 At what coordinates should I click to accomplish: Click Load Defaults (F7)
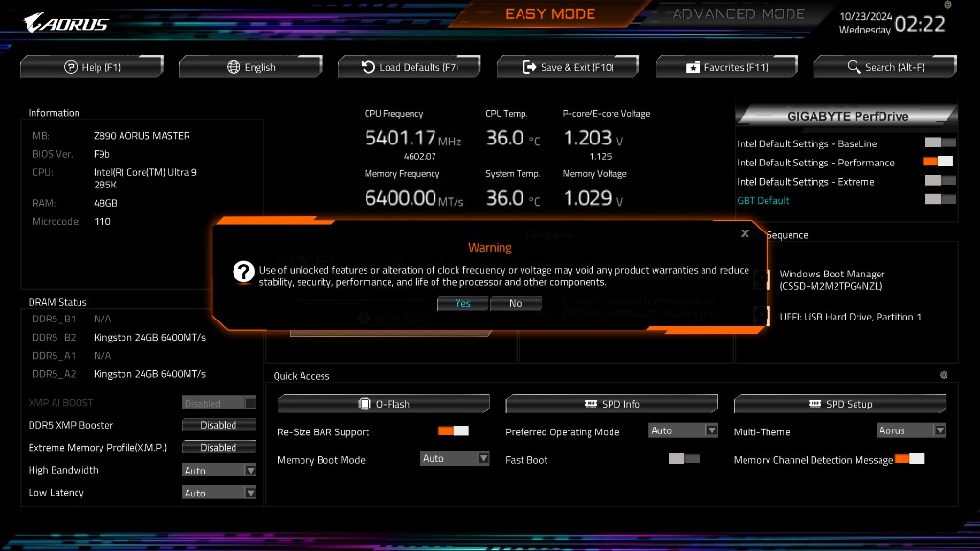pyautogui.click(x=409, y=67)
